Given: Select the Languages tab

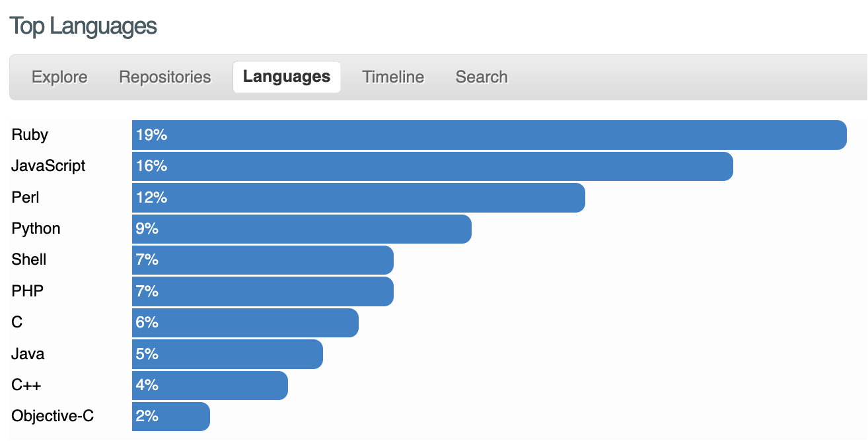Looking at the screenshot, I should 287,77.
